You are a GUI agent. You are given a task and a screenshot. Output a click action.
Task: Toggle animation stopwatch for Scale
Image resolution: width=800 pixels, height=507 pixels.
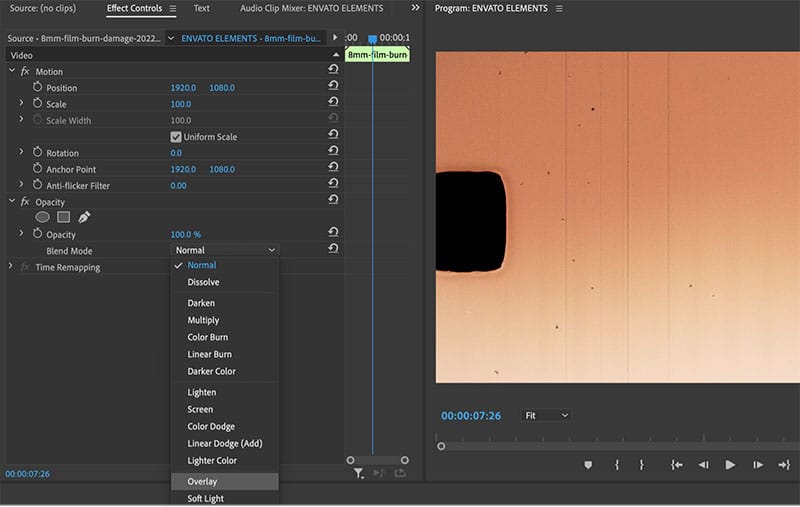click(x=37, y=103)
